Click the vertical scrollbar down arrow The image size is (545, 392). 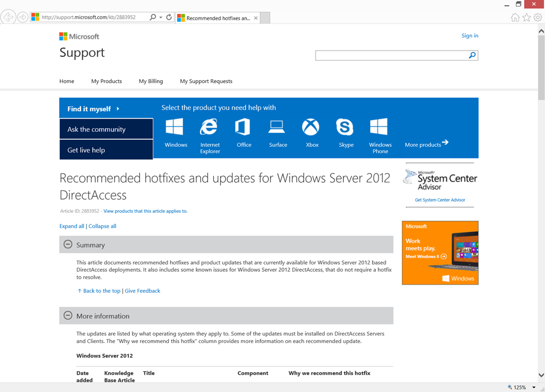(x=541, y=375)
